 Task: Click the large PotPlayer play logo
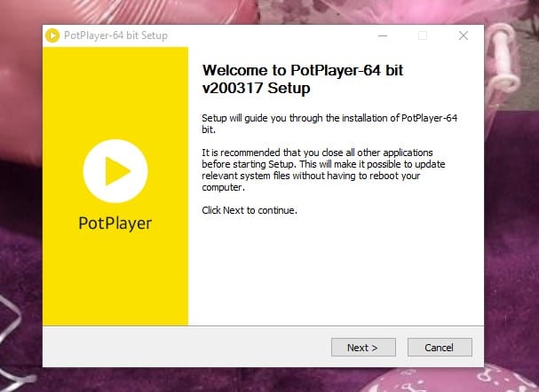point(115,171)
